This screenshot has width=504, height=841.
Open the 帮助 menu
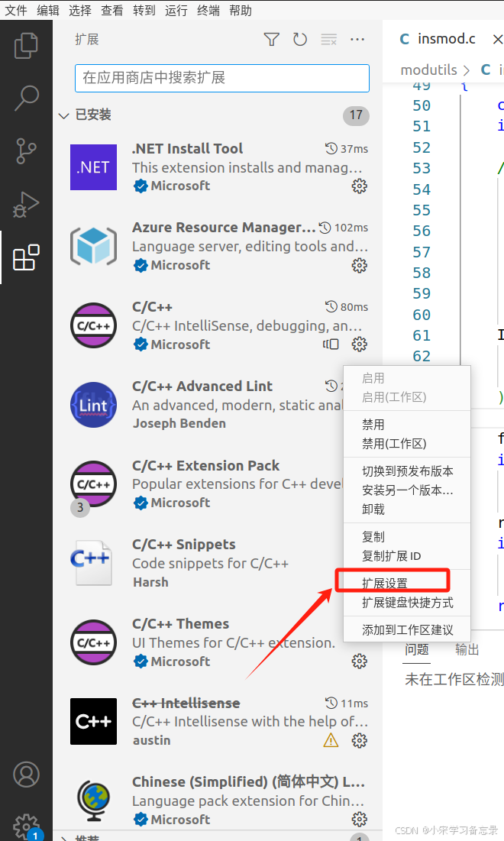(x=241, y=10)
